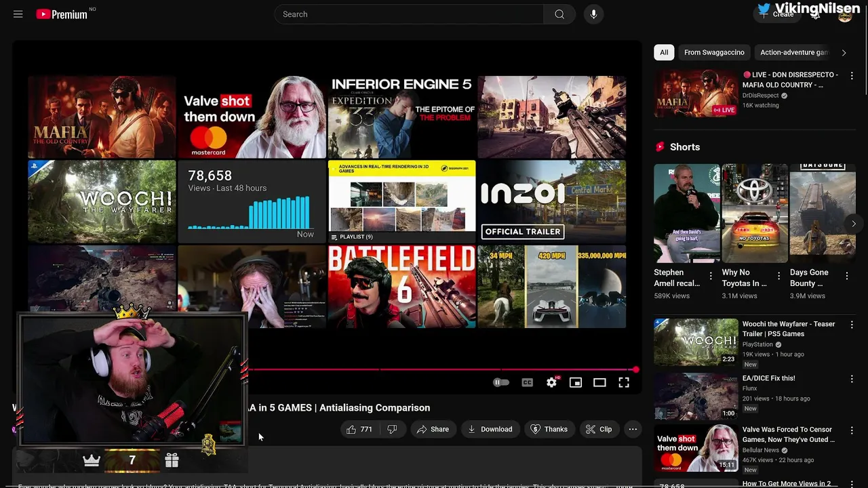The height and width of the screenshot is (488, 868).
Task: Select Action-adventure games chip
Action: point(794,52)
